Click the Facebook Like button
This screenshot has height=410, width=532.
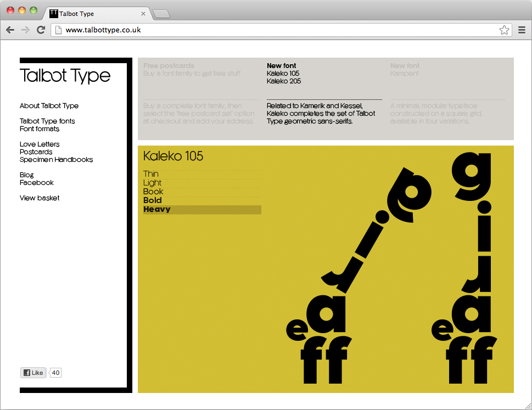(33, 373)
